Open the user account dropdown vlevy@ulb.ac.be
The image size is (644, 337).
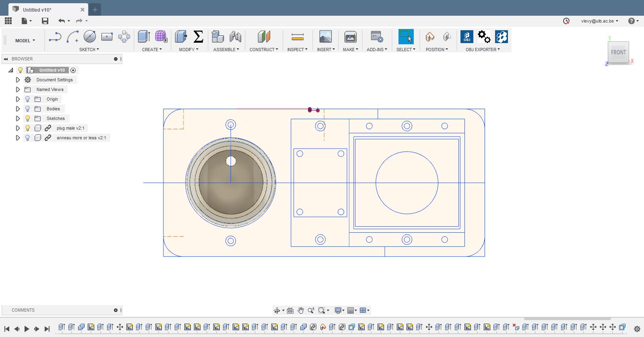pos(600,21)
